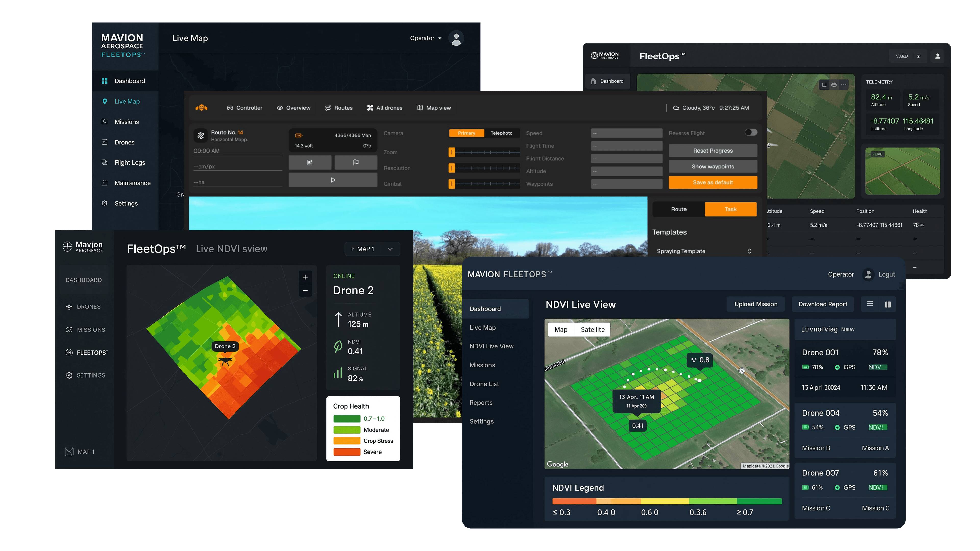Open Drone List in Mavion FleetOps sidebar
The height and width of the screenshot is (551, 980).
click(x=484, y=384)
